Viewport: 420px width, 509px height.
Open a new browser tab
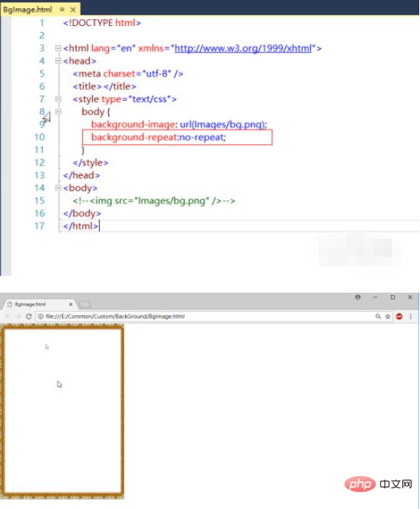[x=85, y=305]
